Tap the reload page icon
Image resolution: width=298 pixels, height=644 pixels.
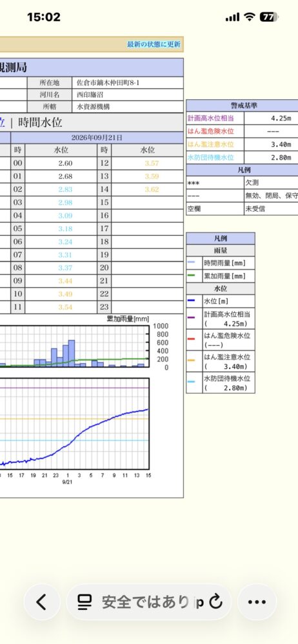tap(215, 602)
